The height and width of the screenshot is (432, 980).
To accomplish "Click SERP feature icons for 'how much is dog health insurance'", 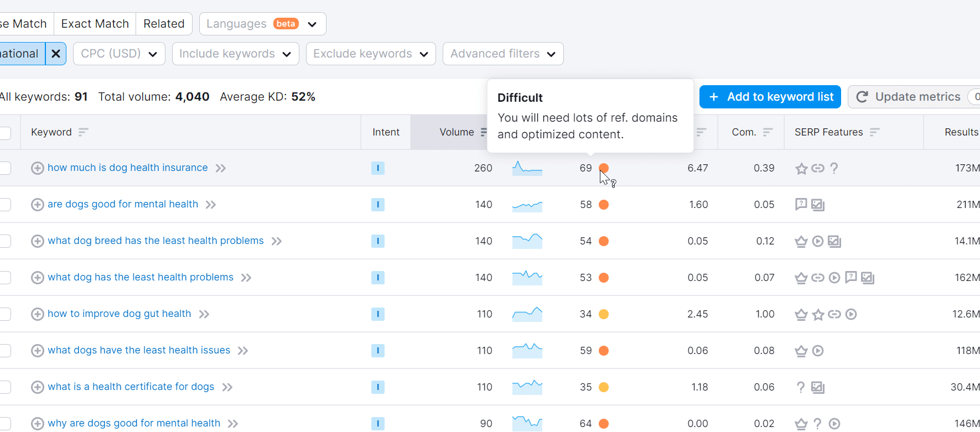I will click(x=817, y=168).
